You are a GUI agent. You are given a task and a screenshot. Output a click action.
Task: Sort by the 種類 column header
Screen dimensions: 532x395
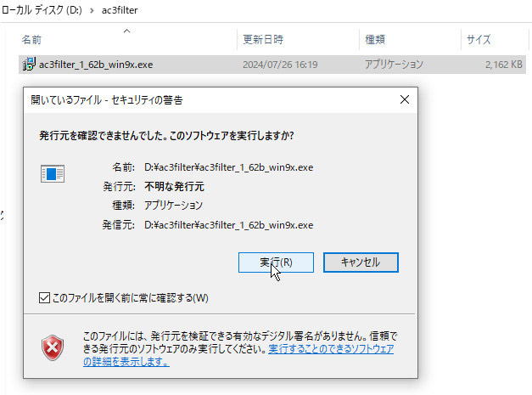point(375,40)
